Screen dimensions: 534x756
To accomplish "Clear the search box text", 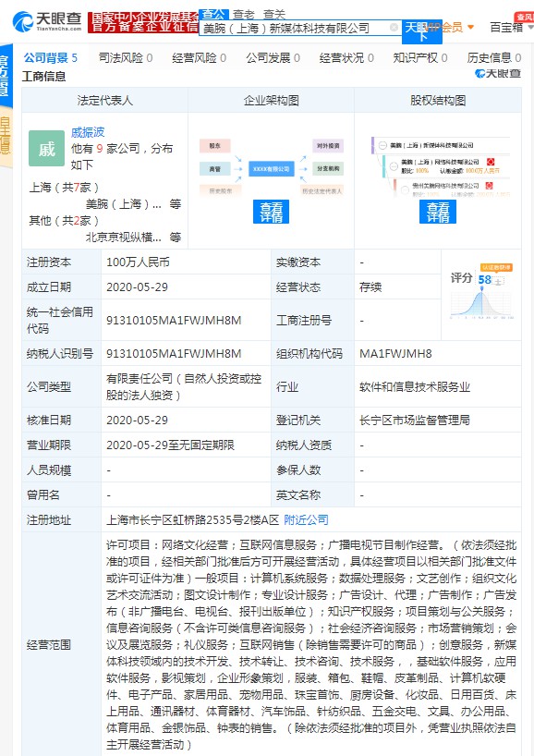I will tap(394, 28).
